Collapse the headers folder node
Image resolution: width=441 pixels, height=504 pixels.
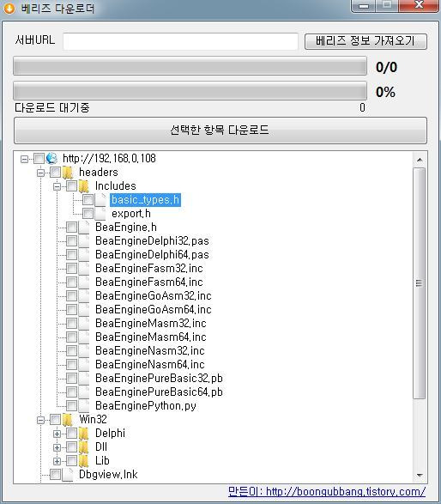click(x=41, y=173)
